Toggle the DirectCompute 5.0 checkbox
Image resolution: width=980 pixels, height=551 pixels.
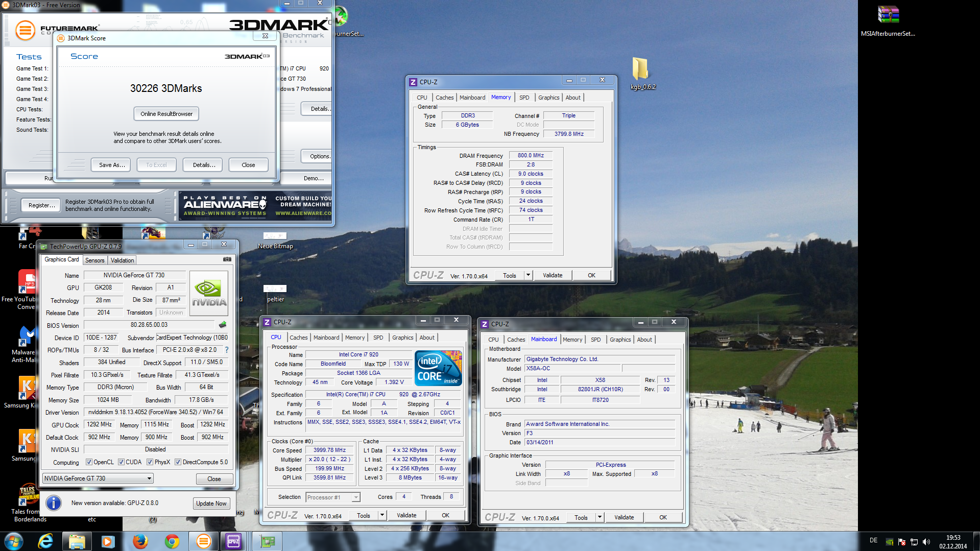[178, 462]
